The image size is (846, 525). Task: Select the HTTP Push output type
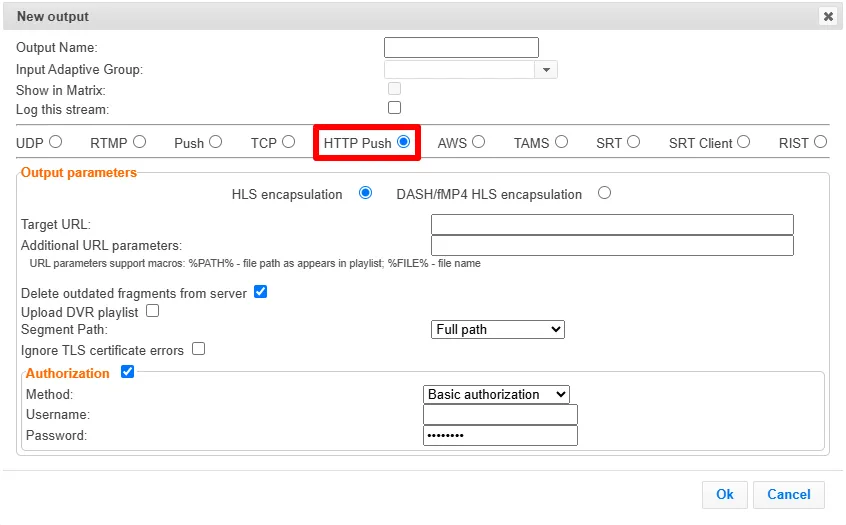(x=403, y=142)
